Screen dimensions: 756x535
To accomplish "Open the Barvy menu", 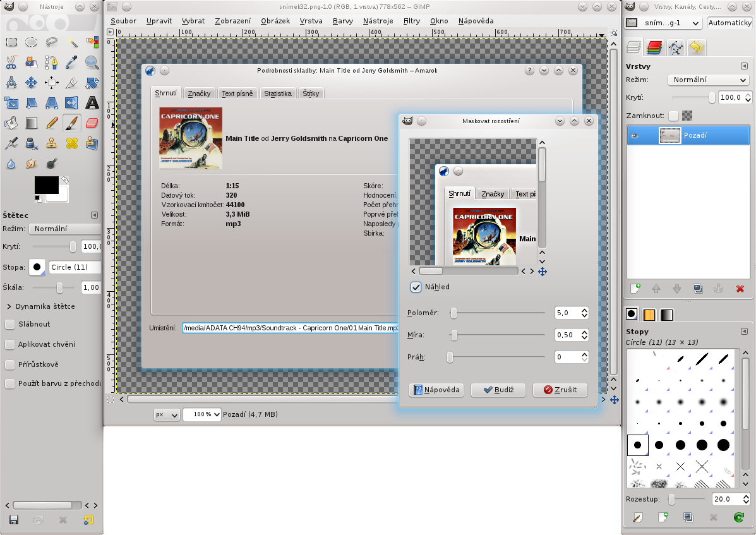I will [x=343, y=21].
